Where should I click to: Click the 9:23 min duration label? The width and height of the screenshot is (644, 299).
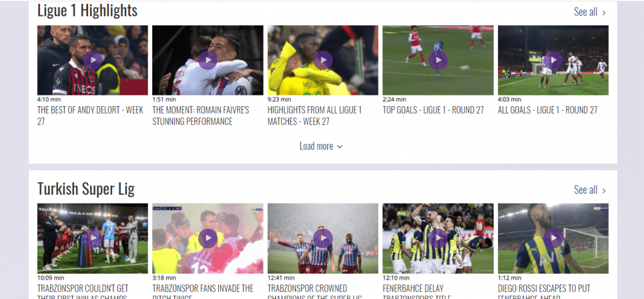[279, 99]
